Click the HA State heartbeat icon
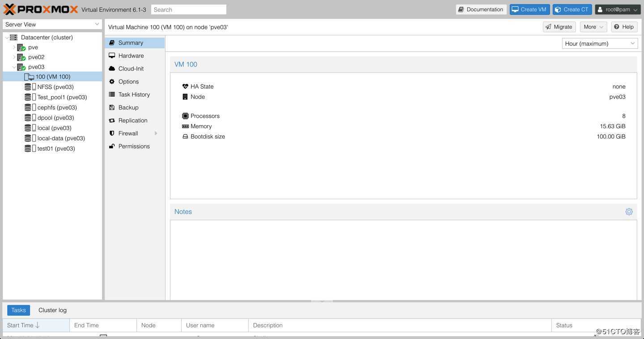Image resolution: width=644 pixels, height=339 pixels. click(185, 87)
